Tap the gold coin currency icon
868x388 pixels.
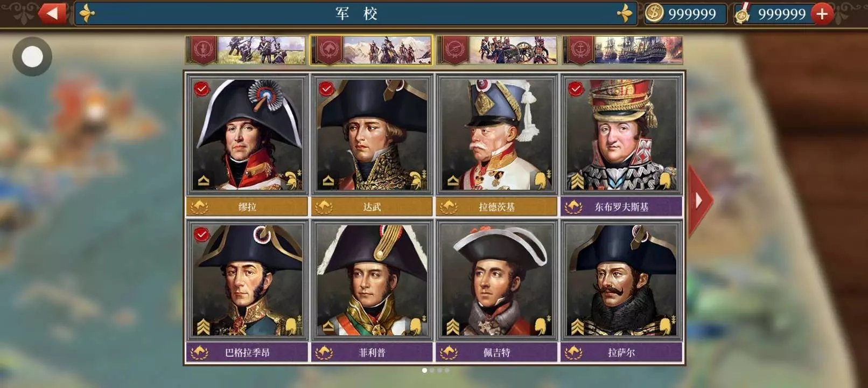tap(654, 13)
